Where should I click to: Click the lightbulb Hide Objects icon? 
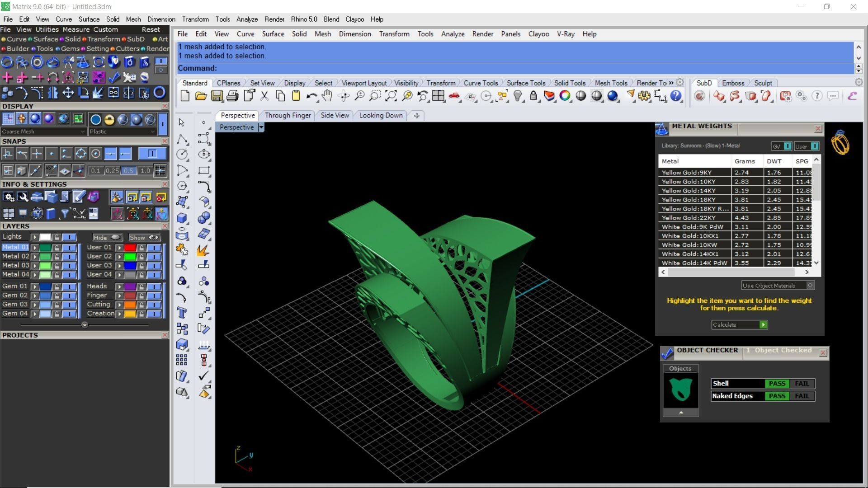pos(518,96)
